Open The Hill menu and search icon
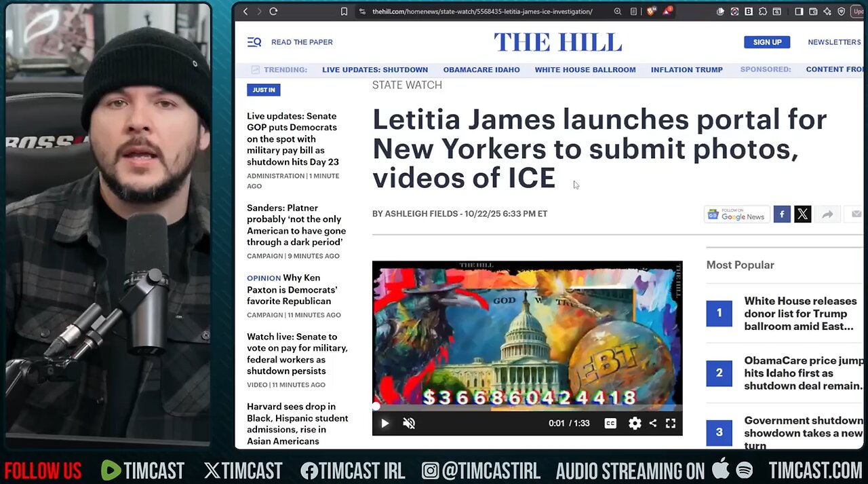This screenshot has width=868, height=484. click(254, 42)
